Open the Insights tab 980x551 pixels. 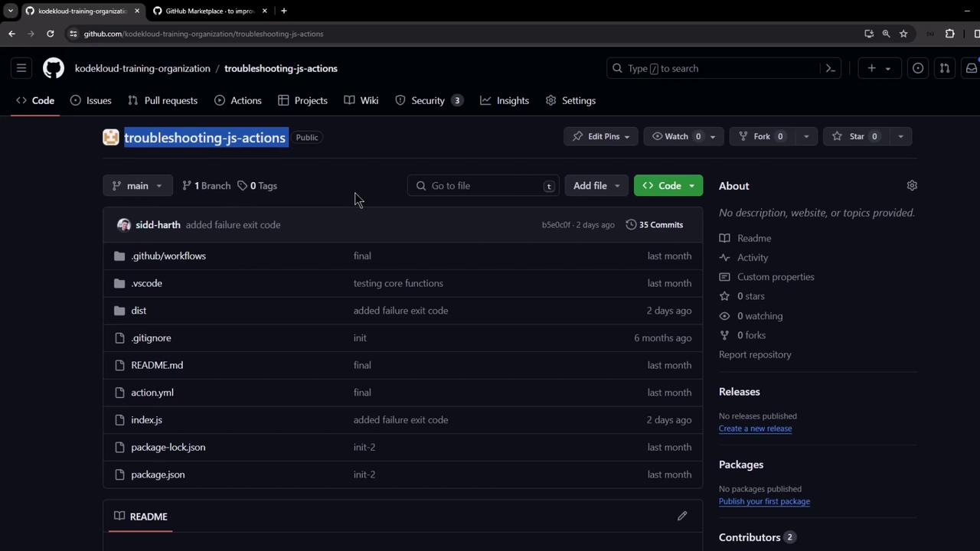[x=505, y=100]
